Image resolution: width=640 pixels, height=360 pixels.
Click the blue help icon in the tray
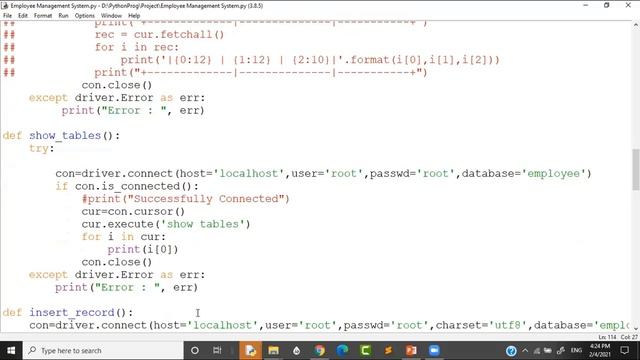tap(511, 351)
